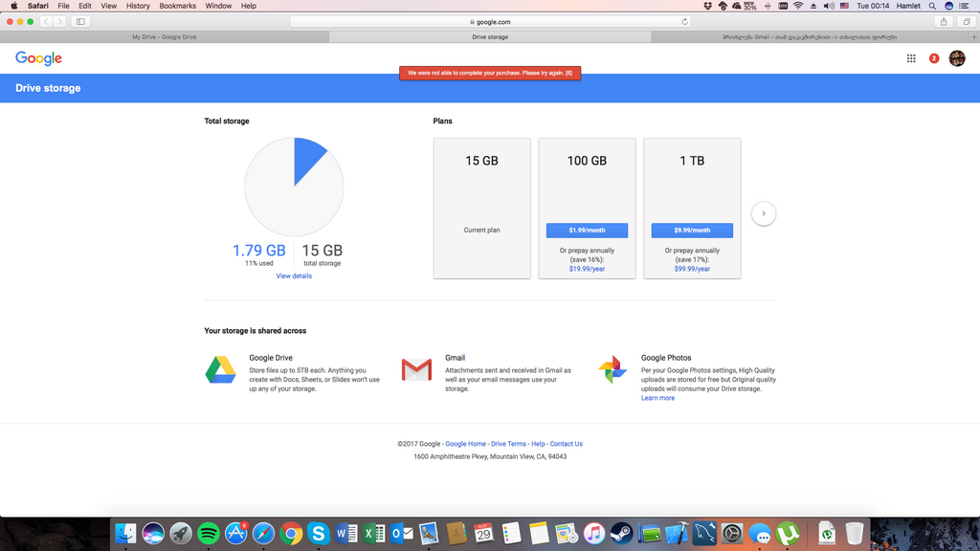Open Finder from the Dock
980x551 pixels.
(125, 534)
